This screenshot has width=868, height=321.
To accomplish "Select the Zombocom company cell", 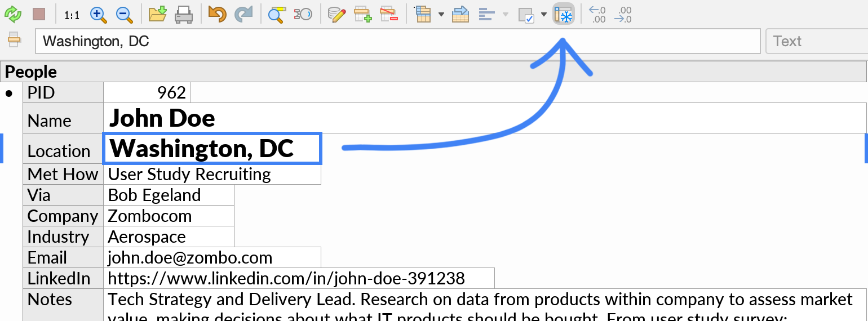I will tap(169, 216).
